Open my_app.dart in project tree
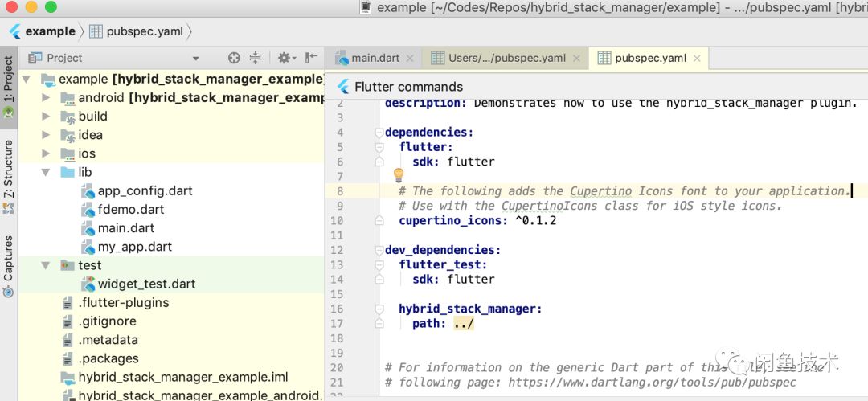Image resolution: width=868 pixels, height=401 pixels. pyautogui.click(x=135, y=247)
